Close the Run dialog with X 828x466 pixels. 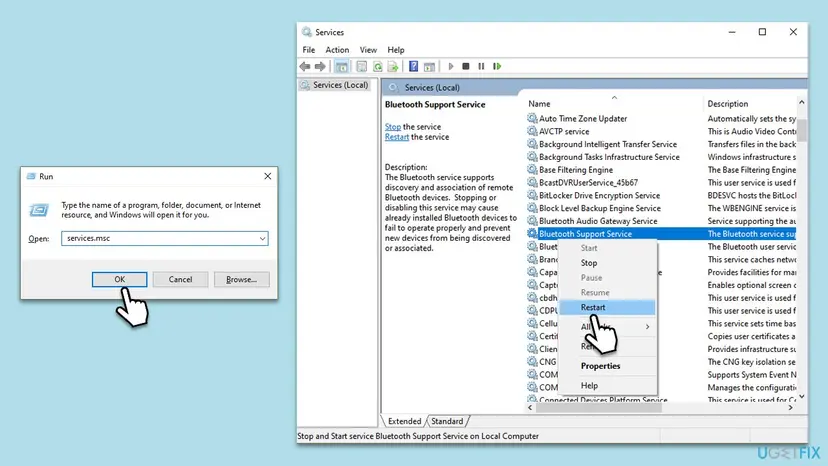[268, 176]
